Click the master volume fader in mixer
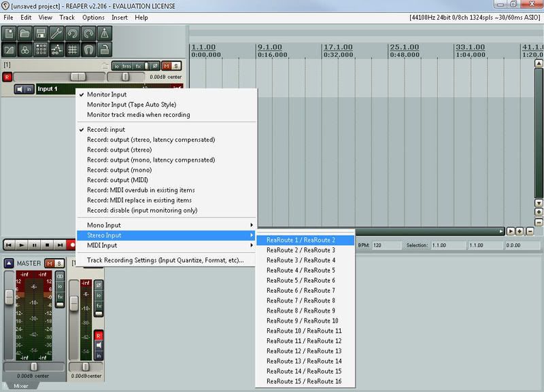Screen dimensions: 544x392 click(x=9, y=297)
